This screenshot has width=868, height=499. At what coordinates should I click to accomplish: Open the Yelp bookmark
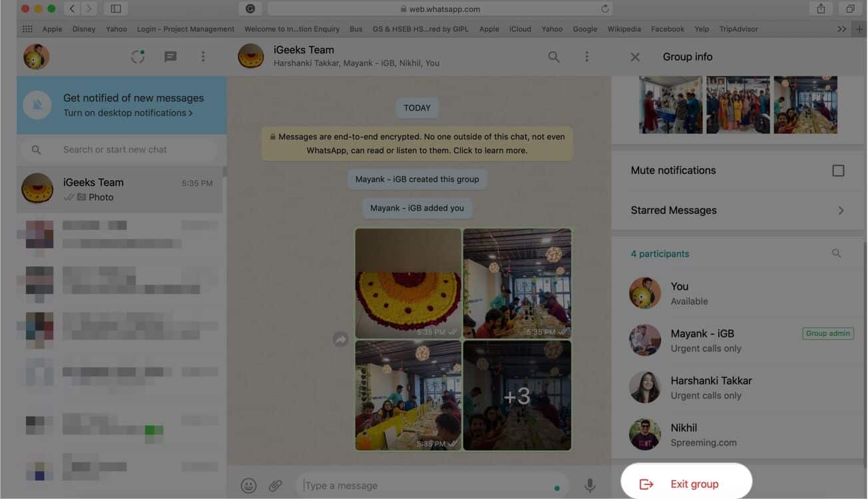tap(702, 29)
